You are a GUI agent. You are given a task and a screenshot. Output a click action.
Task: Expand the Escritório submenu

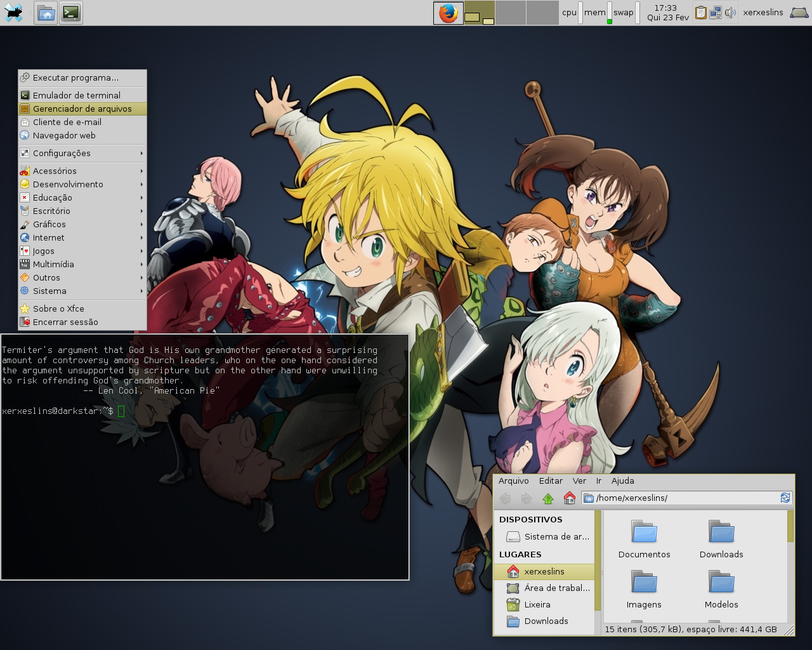click(82, 211)
